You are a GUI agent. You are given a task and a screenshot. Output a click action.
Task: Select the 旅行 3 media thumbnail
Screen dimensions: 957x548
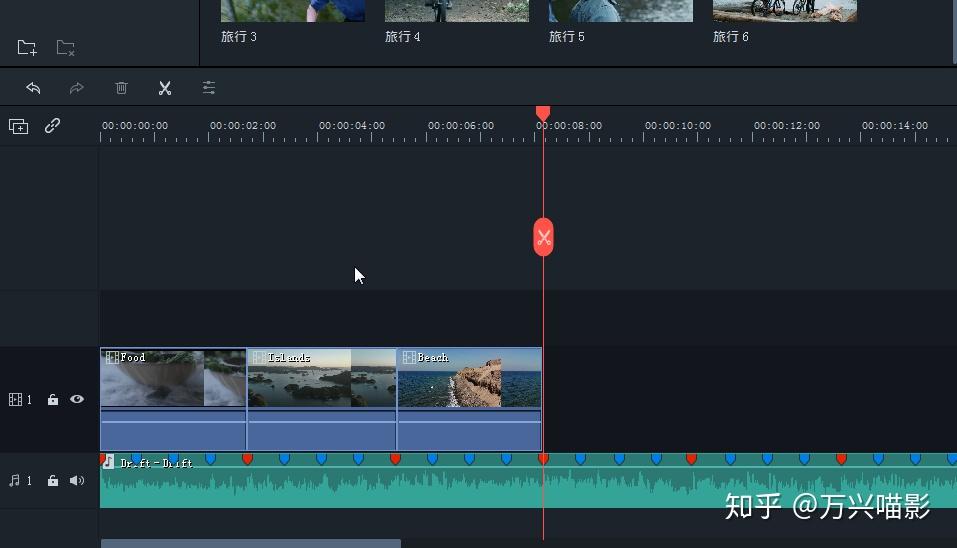pyautogui.click(x=293, y=10)
